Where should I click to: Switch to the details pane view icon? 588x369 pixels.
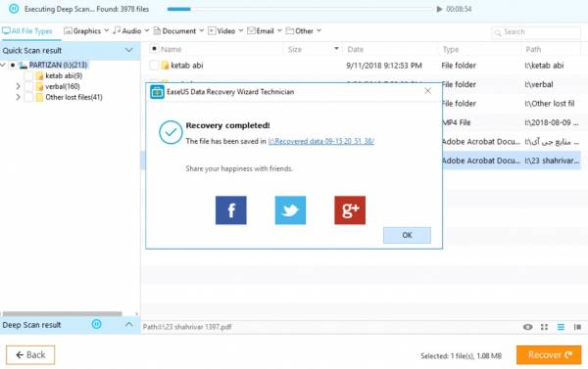click(577, 327)
